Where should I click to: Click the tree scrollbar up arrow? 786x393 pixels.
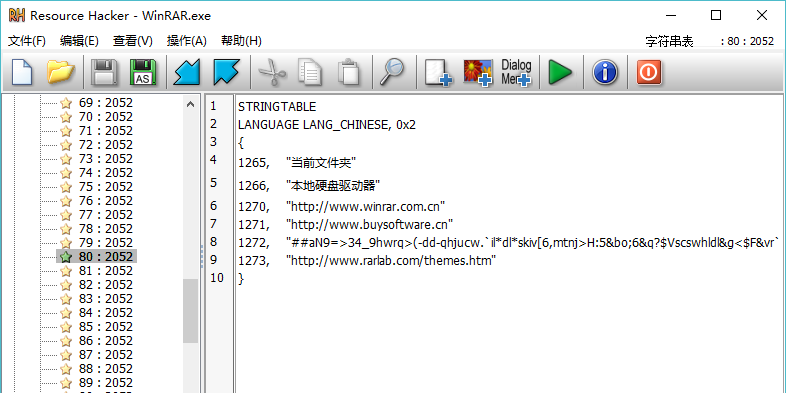[x=190, y=104]
